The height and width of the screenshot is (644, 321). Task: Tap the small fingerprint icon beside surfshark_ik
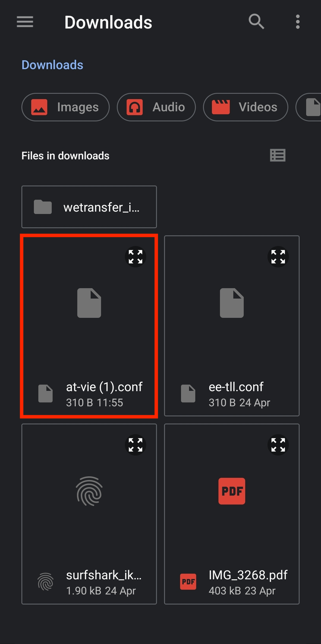pos(45,582)
